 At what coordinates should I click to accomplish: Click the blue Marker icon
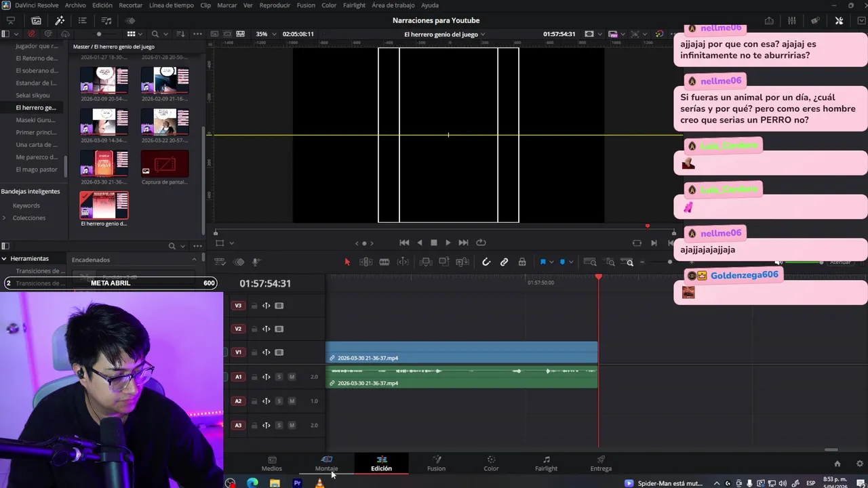click(x=562, y=262)
